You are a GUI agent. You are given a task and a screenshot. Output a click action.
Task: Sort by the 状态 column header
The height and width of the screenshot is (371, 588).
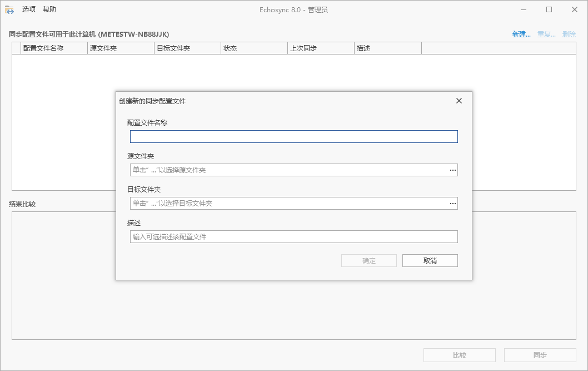pos(253,48)
